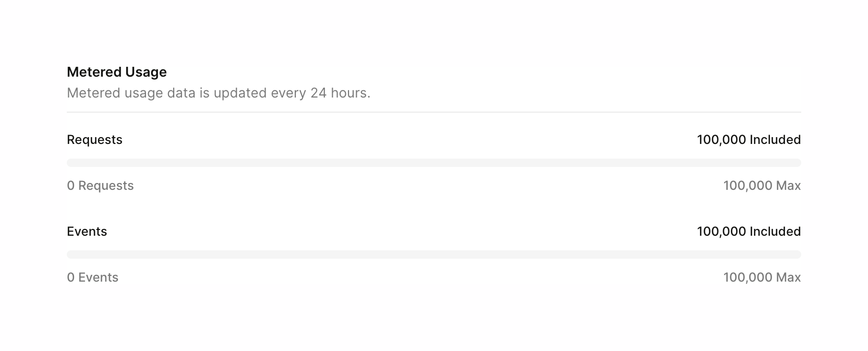This screenshot has height=351, width=868.
Task: Click the divider line under the description
Action: tap(433, 112)
